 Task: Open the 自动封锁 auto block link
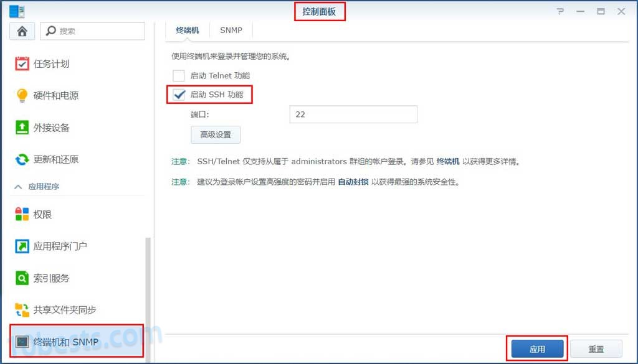(353, 182)
